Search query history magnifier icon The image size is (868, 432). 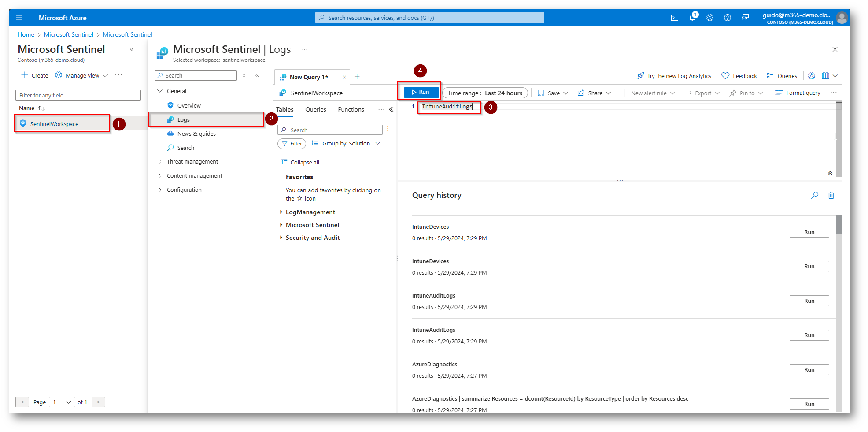815,195
